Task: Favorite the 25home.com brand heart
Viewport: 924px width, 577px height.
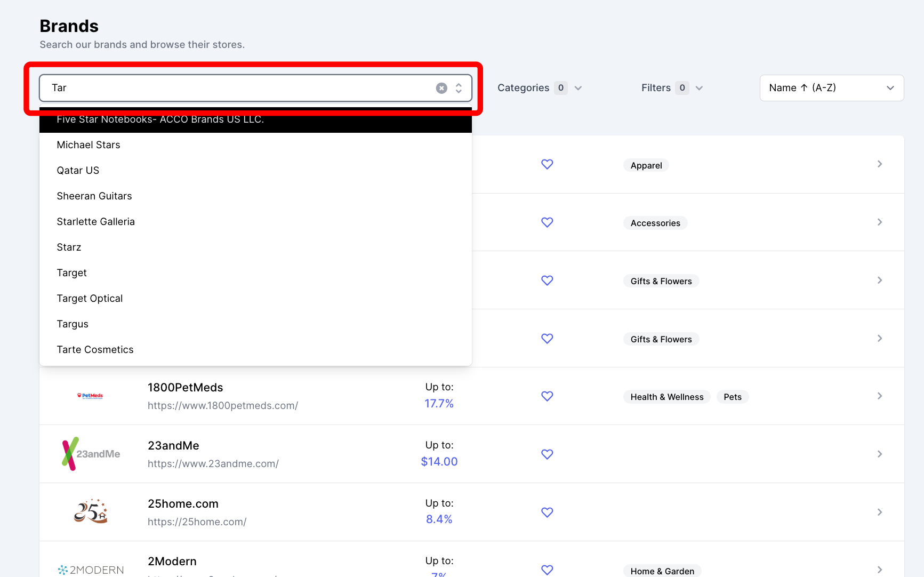Action: tap(547, 512)
